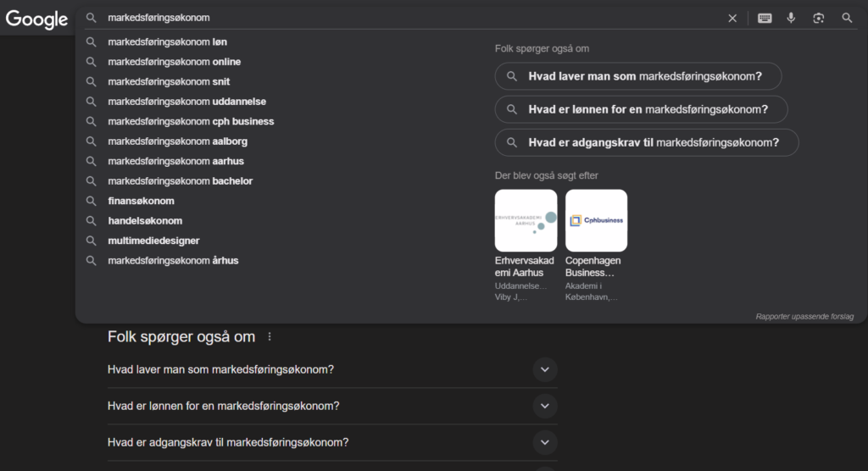Pick suggestion 'markedsføringsøkonom uddannelse'
Viewport: 868px width, 471px height.
click(x=187, y=102)
